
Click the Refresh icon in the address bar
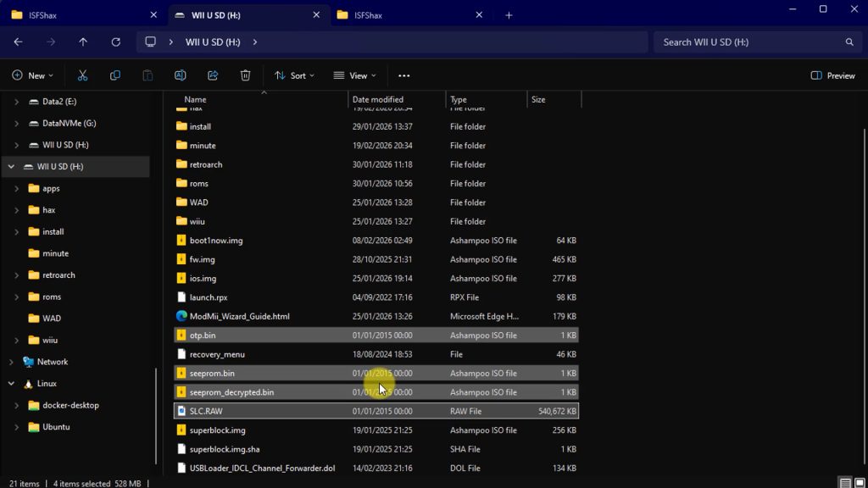[x=116, y=41]
